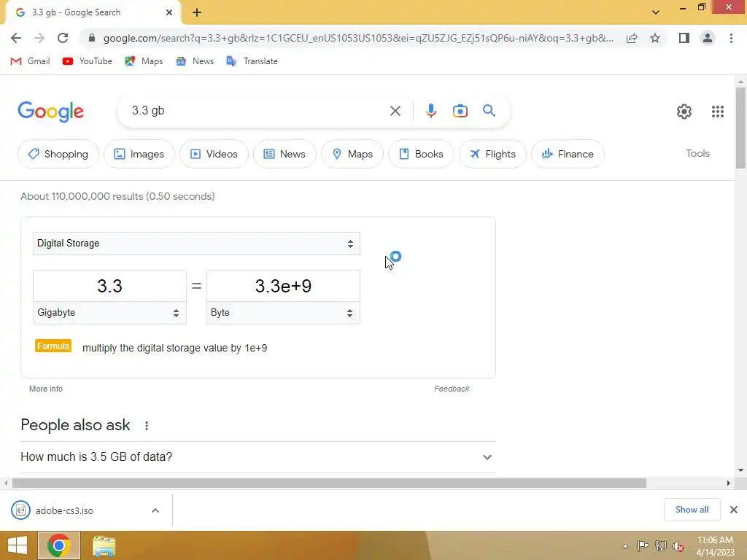Screen dimensions: 747x560
Task: Close the downloads bar
Action: pyautogui.click(x=734, y=510)
